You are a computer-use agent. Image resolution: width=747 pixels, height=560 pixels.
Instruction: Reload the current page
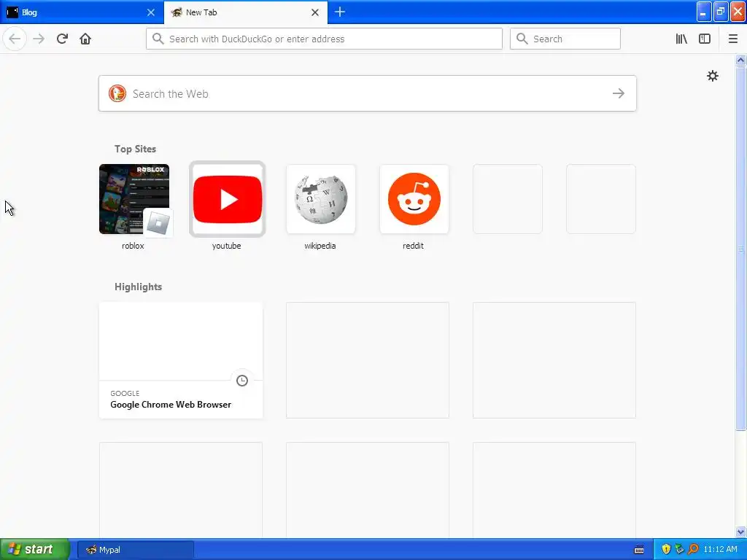pyautogui.click(x=62, y=39)
